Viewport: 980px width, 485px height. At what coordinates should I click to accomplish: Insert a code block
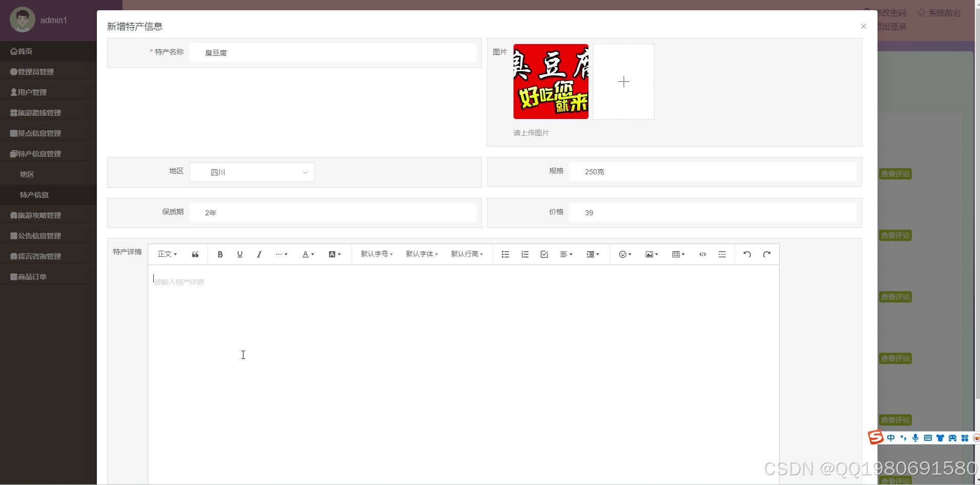pos(703,254)
